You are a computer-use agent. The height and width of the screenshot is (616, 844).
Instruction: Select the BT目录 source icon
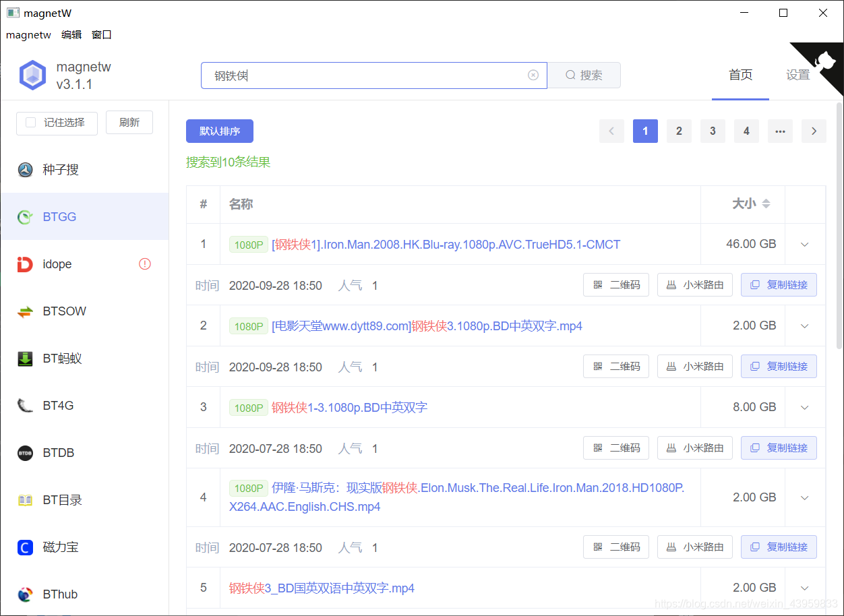click(x=25, y=500)
